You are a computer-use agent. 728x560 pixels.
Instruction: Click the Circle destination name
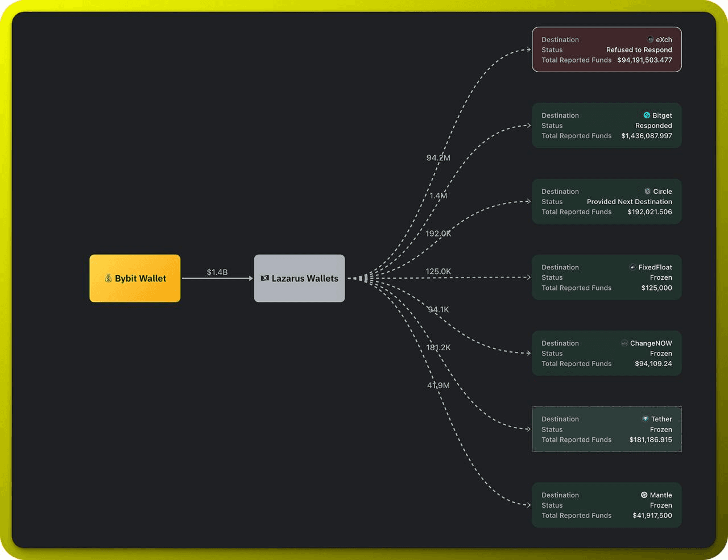coord(663,192)
